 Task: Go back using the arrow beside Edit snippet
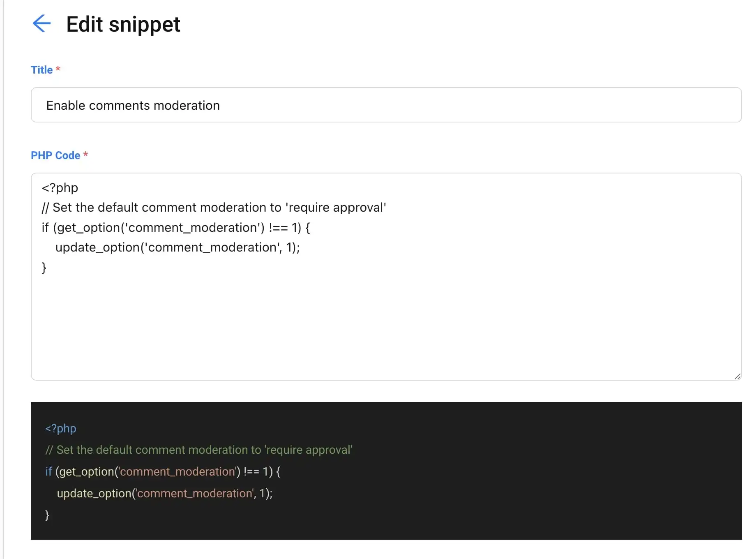[x=41, y=24]
